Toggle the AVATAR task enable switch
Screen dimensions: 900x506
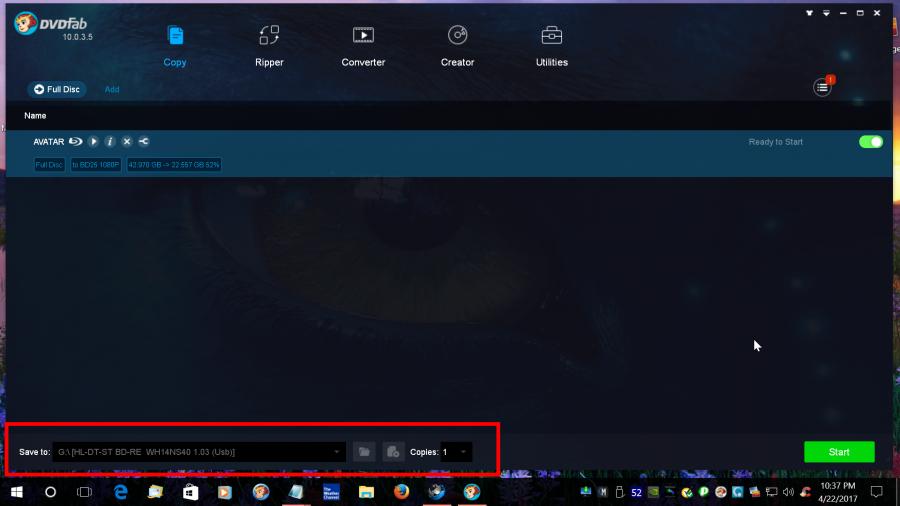pos(870,142)
